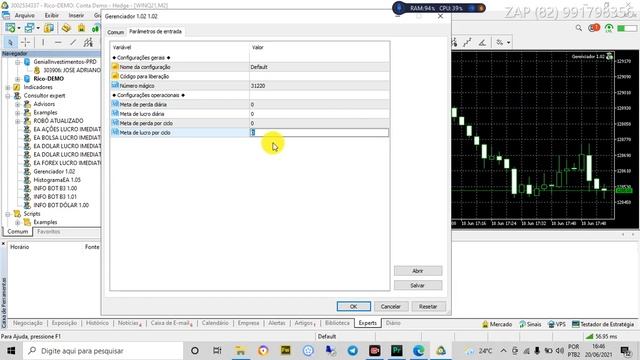Click the green signal account icon
Viewport: 640px width, 360px height.
tap(609, 28)
